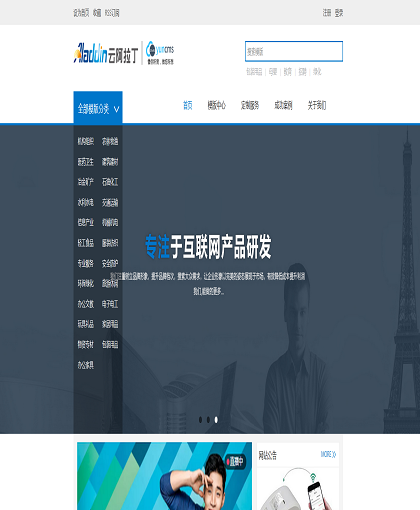Click the chevron arrow in 全部模板分类
Screen dimensions: 420x510
pyautogui.click(x=116, y=109)
